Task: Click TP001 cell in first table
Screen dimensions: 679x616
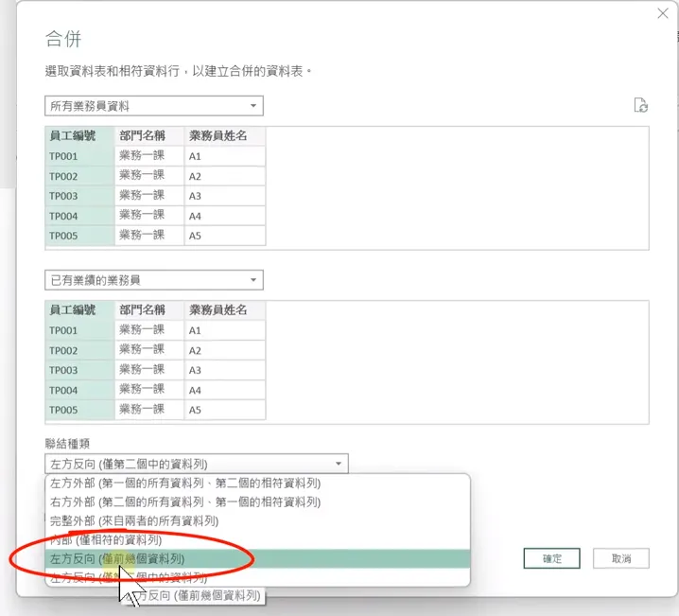Action: pyautogui.click(x=79, y=156)
